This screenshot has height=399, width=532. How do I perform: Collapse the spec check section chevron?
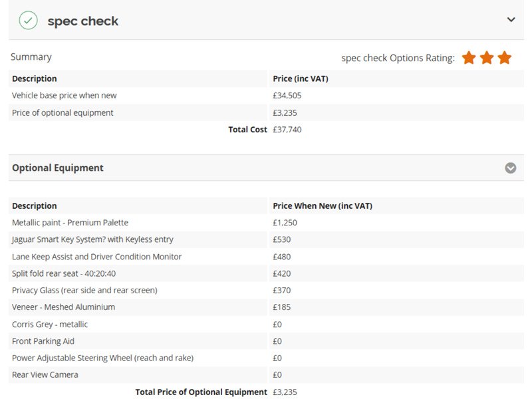click(x=511, y=20)
